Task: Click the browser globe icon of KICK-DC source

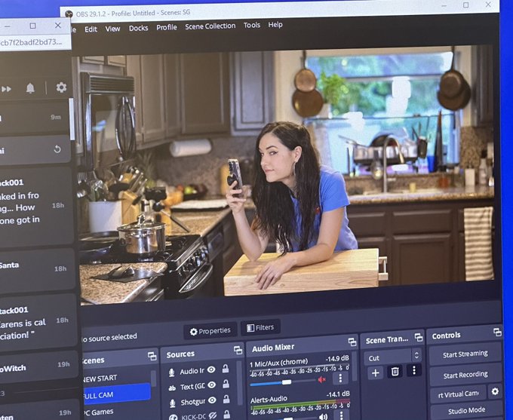Action: (x=173, y=418)
